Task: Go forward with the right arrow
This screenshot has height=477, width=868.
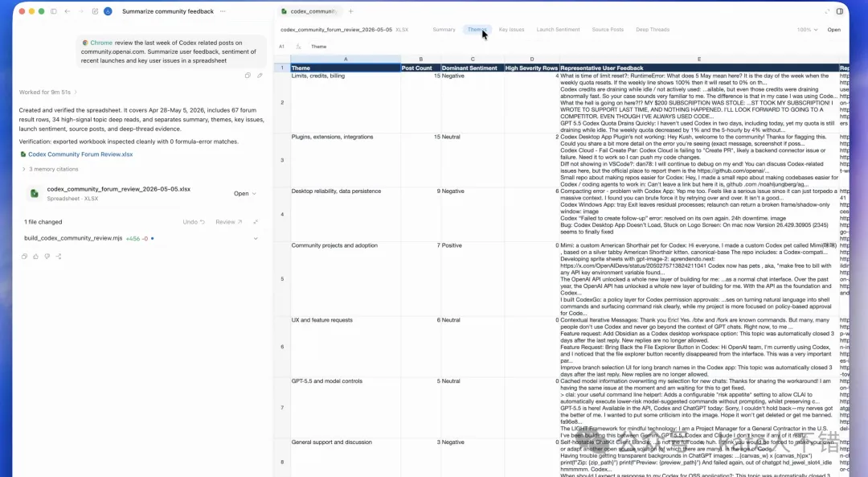Action: coord(81,11)
